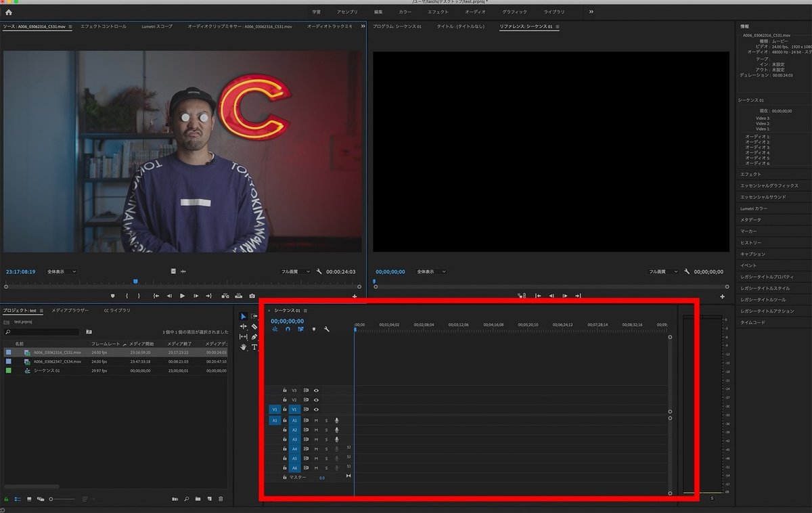The height and width of the screenshot is (513, 812).
Task: Add marker in the timeline panel
Action: [x=313, y=329]
